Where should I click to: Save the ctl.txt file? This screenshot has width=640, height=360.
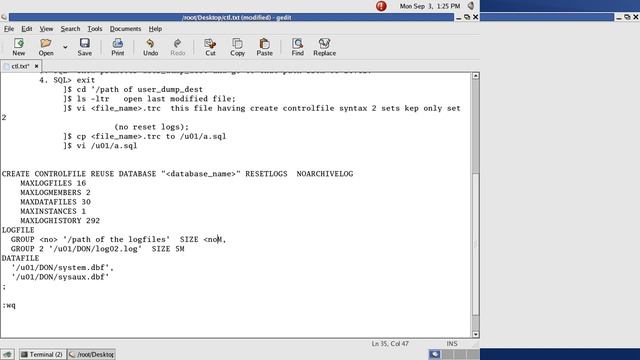click(84, 47)
